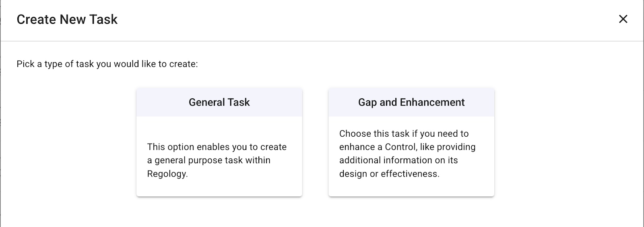644x227 pixels.
Task: Click the Gap and Enhancement header
Action: [411, 102]
